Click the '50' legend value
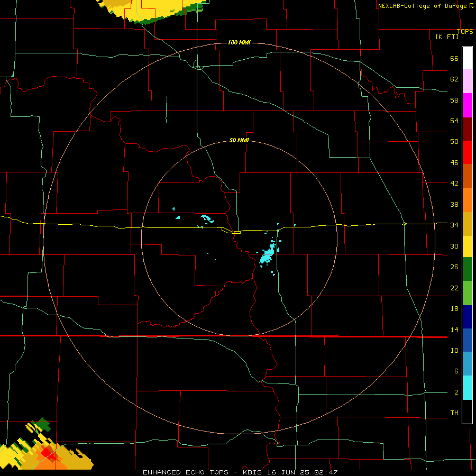This screenshot has height=476, width=476. click(x=454, y=141)
